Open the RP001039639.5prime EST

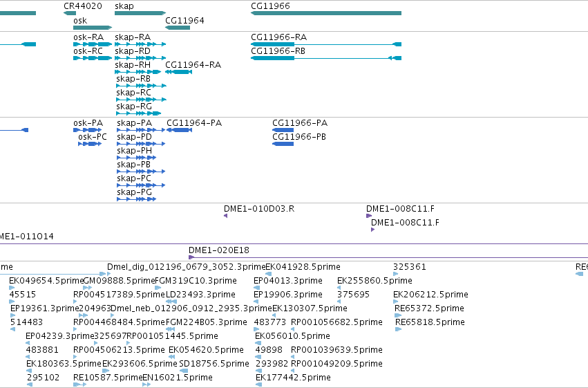(293, 356)
